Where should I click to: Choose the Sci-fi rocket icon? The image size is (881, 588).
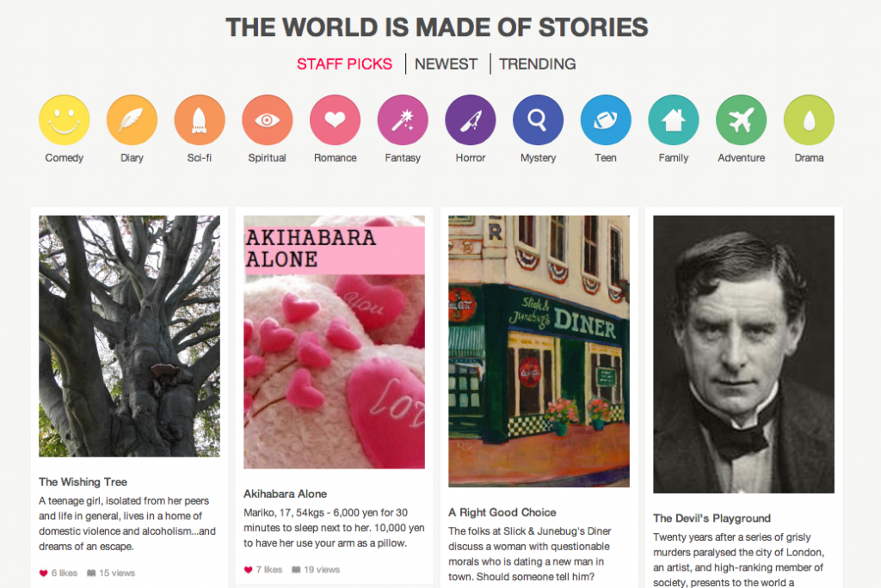[200, 120]
